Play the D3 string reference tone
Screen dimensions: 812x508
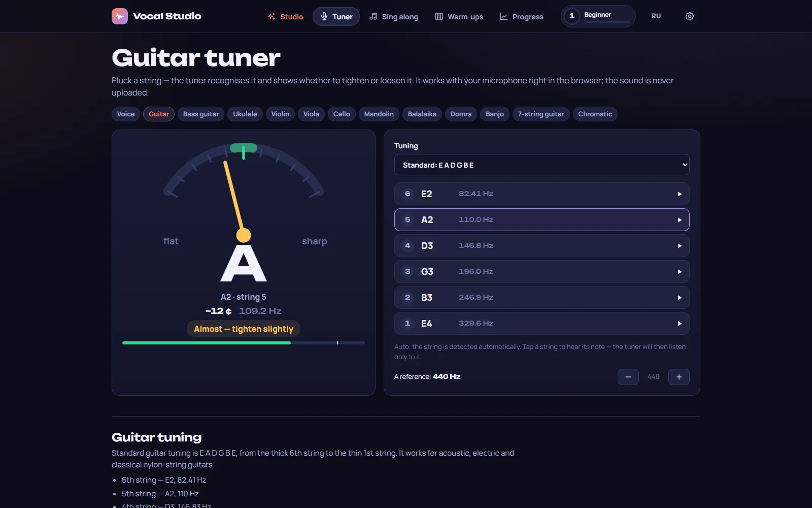tap(680, 246)
